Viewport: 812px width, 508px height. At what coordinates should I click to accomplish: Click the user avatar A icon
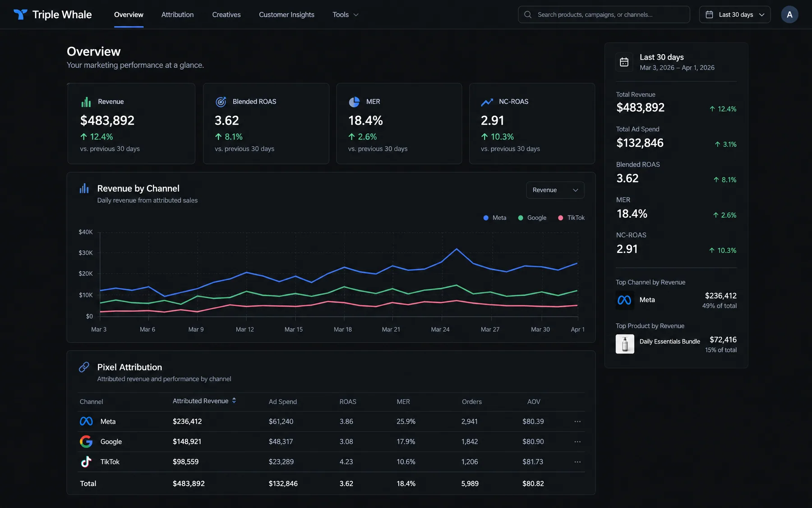(x=789, y=14)
